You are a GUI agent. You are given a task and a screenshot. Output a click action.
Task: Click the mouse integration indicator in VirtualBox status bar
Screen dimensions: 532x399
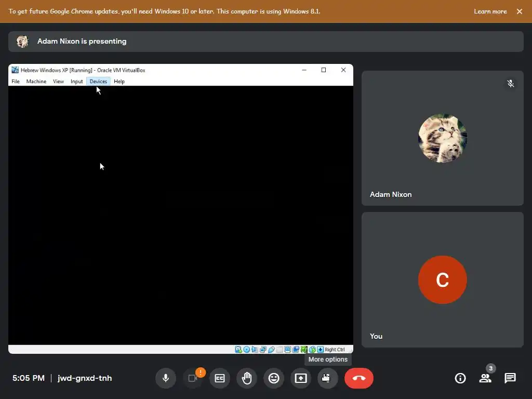coord(312,350)
